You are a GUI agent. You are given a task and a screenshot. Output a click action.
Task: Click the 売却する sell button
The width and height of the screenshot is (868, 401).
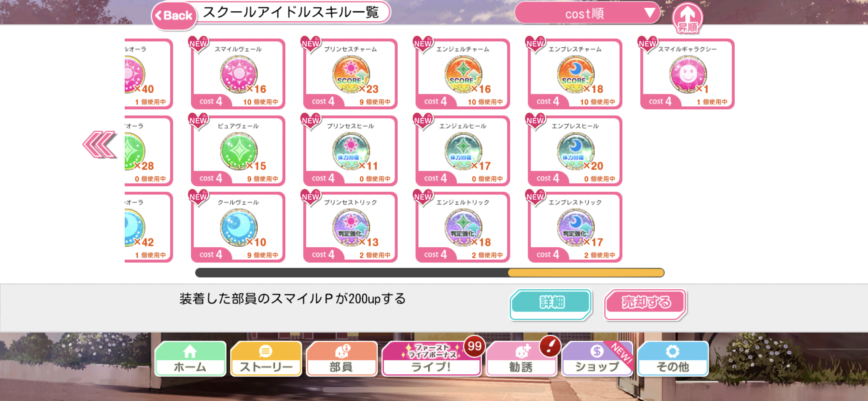click(646, 303)
